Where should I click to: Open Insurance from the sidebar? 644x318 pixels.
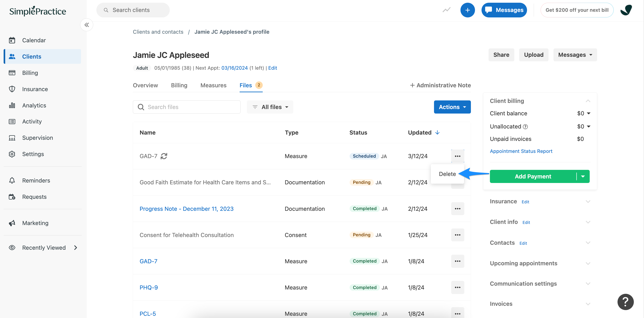35,89
